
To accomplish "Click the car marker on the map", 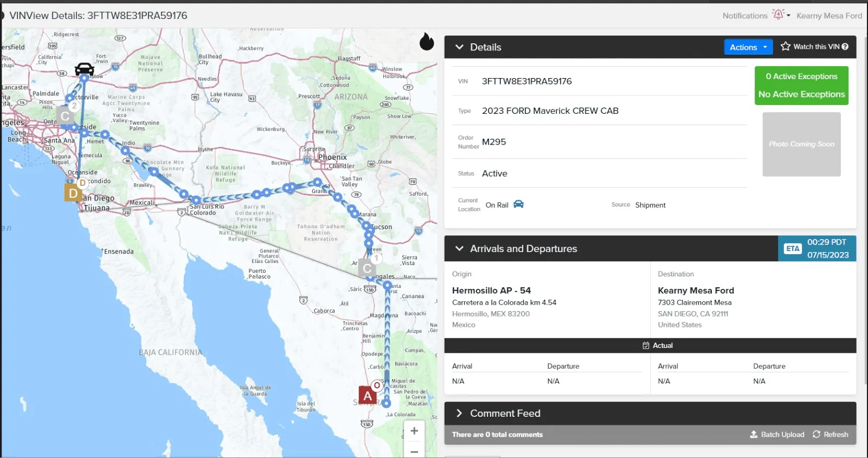I will 84,69.
